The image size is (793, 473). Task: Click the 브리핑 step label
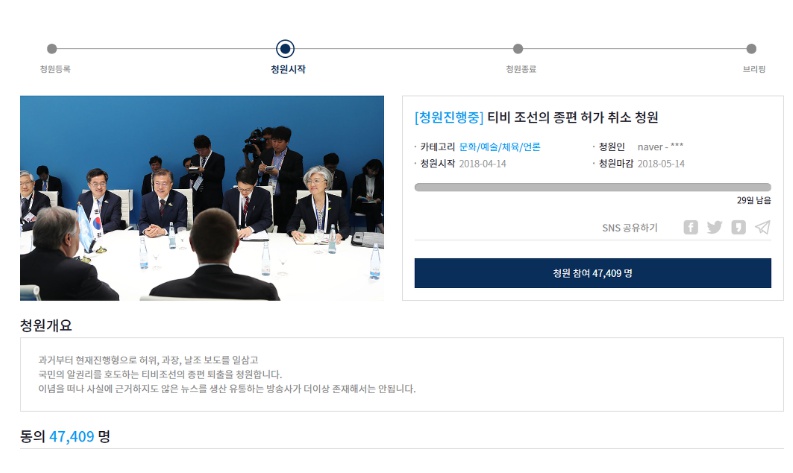754,69
